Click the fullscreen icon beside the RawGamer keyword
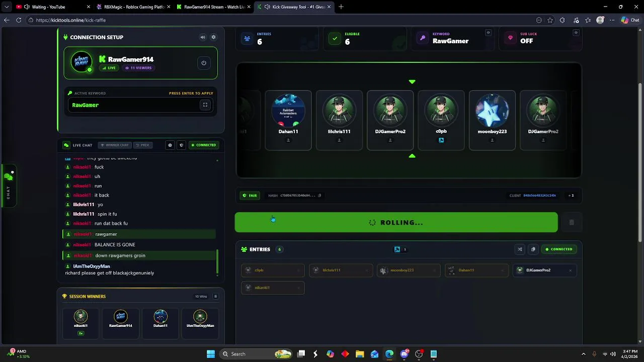This screenshot has width=644, height=362. click(205, 105)
